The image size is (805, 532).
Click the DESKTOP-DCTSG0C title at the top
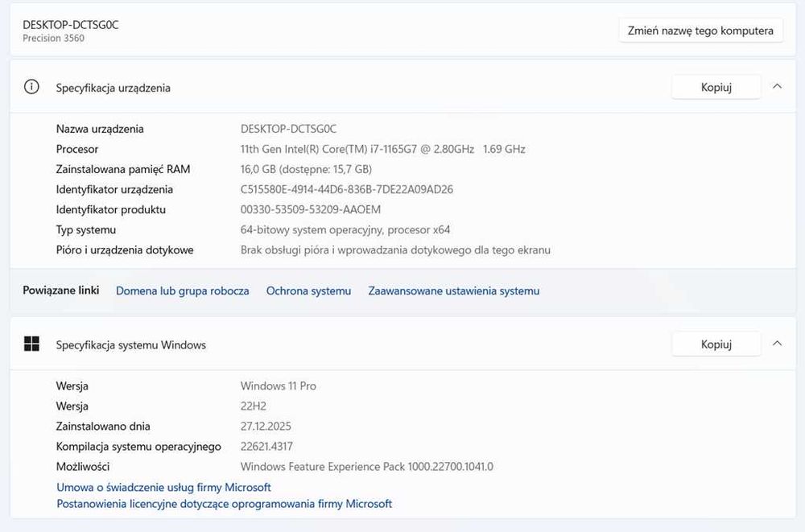point(70,25)
